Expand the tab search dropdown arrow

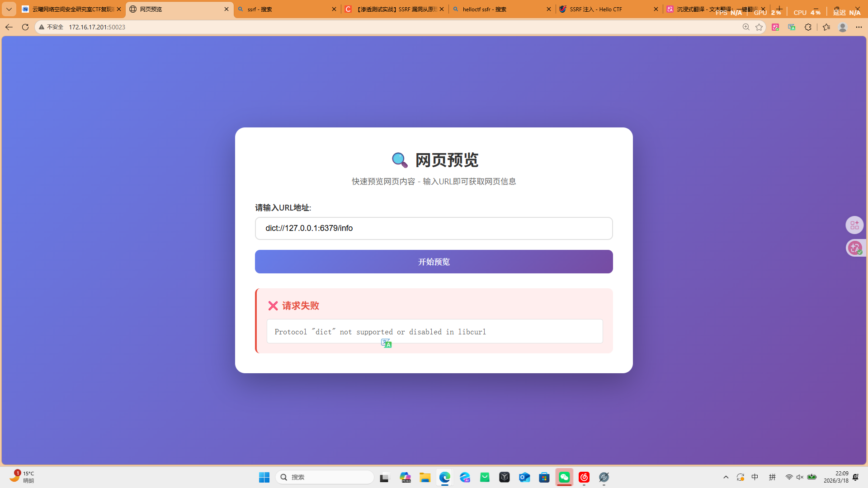click(9, 9)
